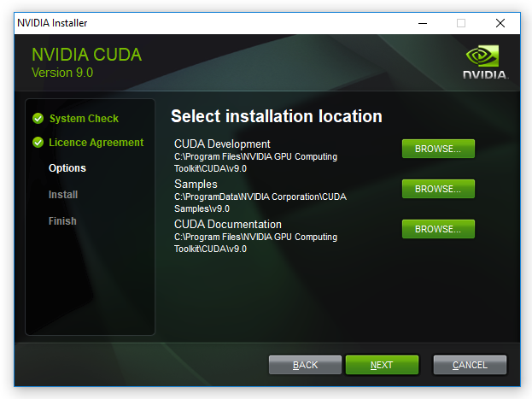Select the System Check step

[84, 119]
